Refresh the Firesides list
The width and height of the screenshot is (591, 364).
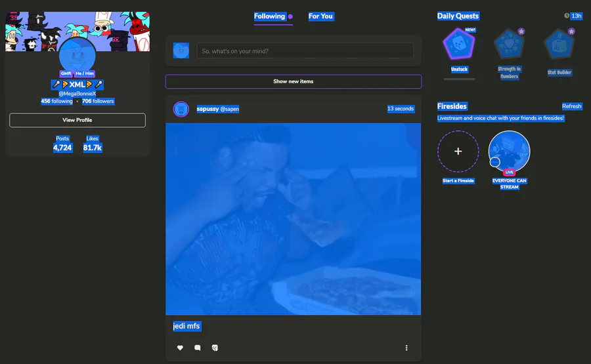(x=572, y=106)
